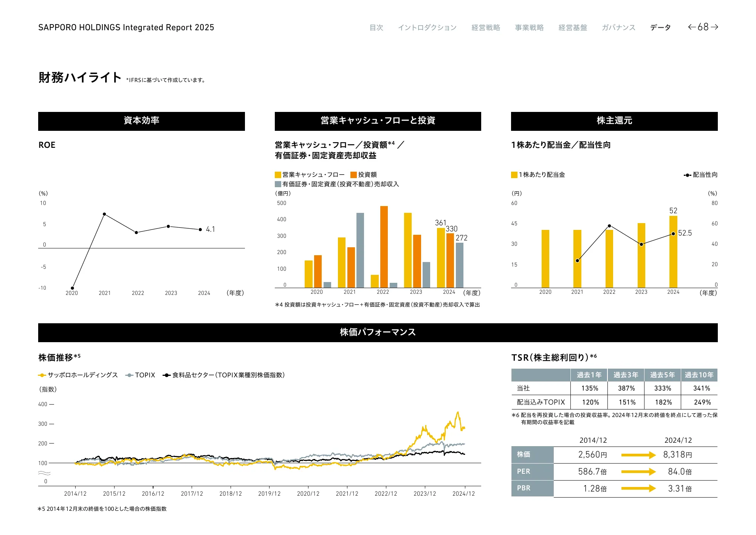Click the 配当性向 line marker legend icon
This screenshot has height=535, width=756.
[x=688, y=175]
